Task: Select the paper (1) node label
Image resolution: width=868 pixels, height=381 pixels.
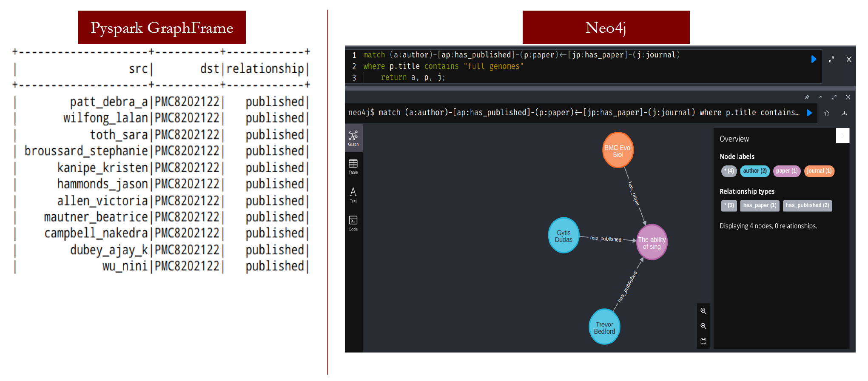Action: pyautogui.click(x=787, y=171)
